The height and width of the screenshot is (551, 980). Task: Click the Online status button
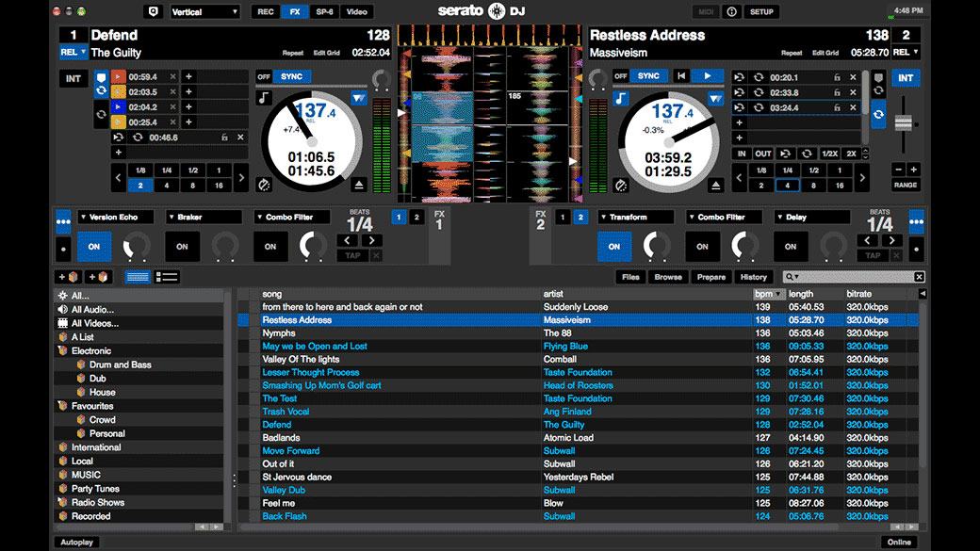tap(899, 543)
